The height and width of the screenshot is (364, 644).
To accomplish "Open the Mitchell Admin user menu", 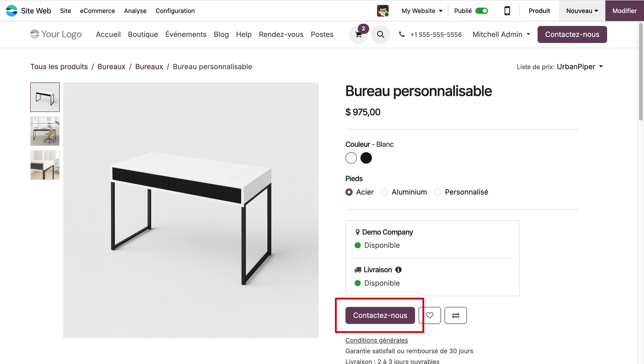I will point(501,34).
